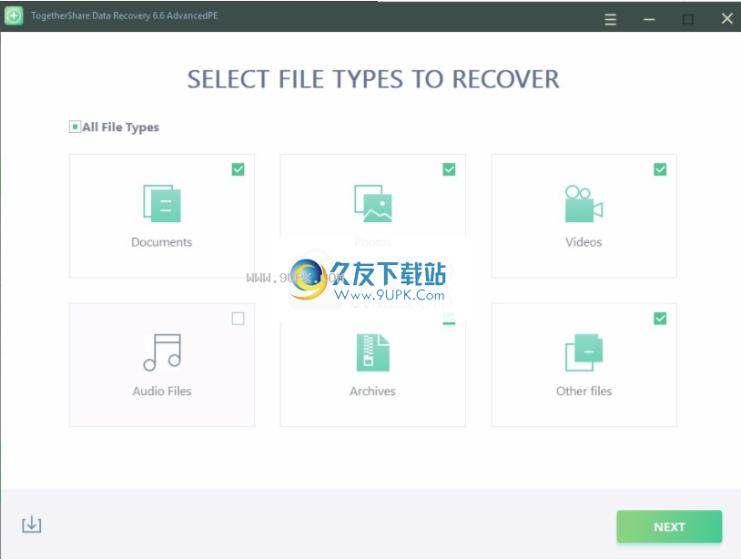The image size is (741, 560).
Task: Click the Archives label
Action: click(x=373, y=392)
